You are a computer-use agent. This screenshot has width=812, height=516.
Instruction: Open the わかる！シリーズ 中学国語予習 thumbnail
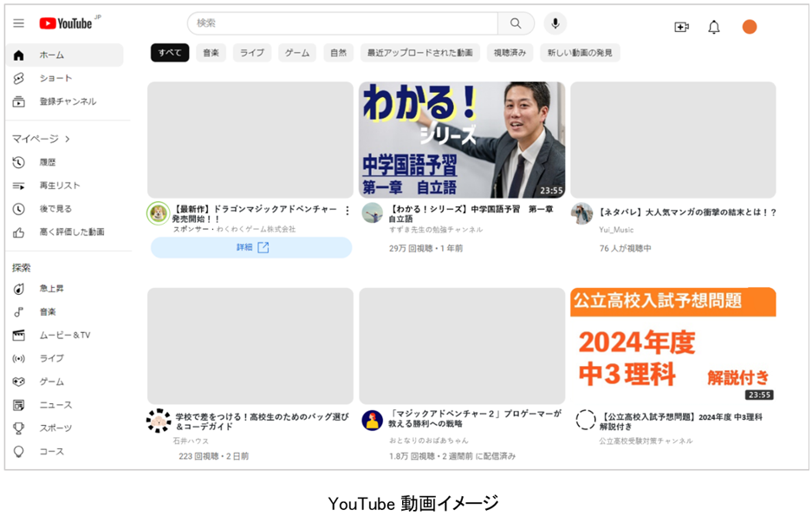(x=462, y=140)
